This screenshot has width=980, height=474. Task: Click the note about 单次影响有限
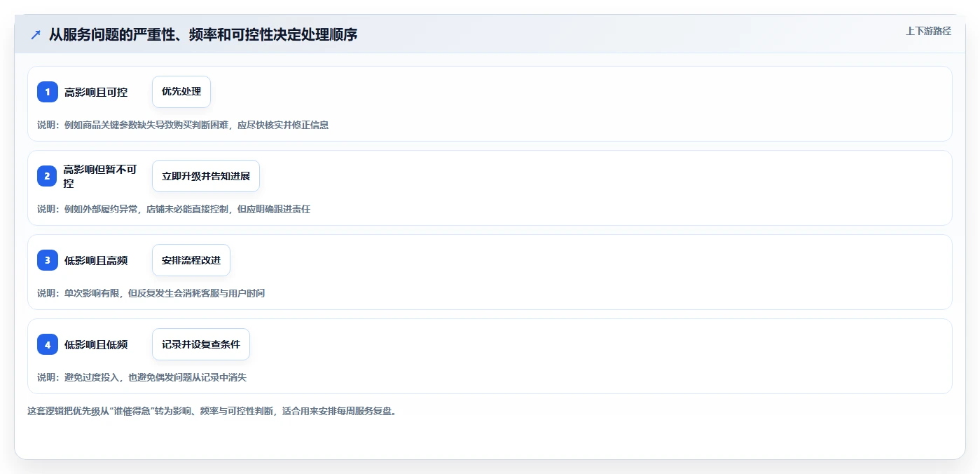click(x=151, y=293)
